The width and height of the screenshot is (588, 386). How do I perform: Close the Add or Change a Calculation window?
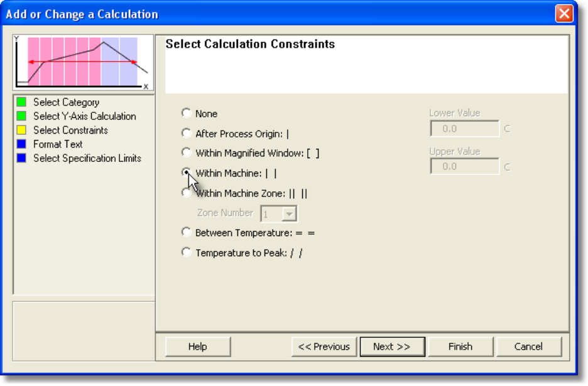tap(564, 14)
